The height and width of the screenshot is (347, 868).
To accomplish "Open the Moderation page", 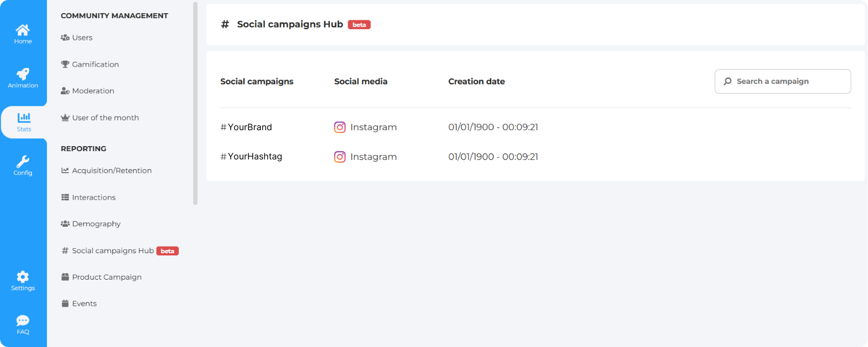I will (x=93, y=91).
